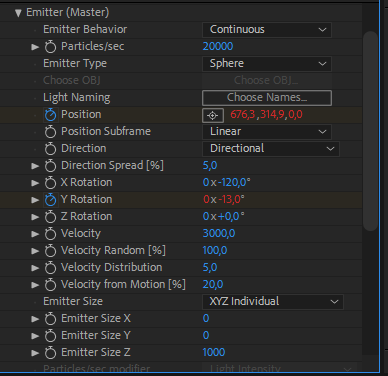Open the Position Subframe Linear dropdown
This screenshot has width=388, height=376.
coord(267,132)
